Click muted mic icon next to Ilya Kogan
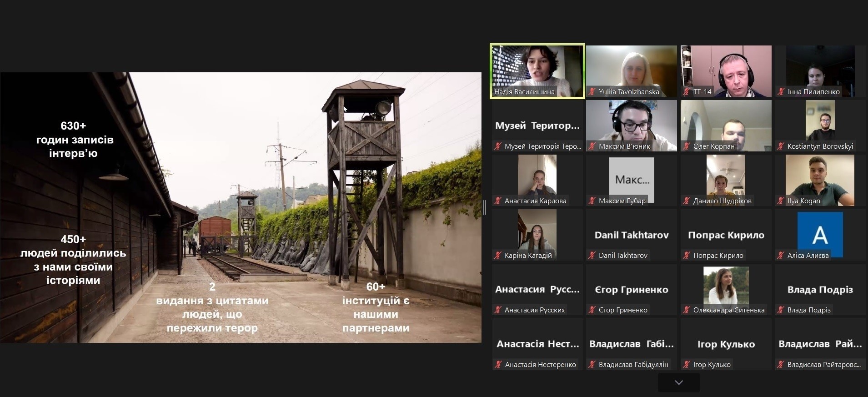 point(781,201)
